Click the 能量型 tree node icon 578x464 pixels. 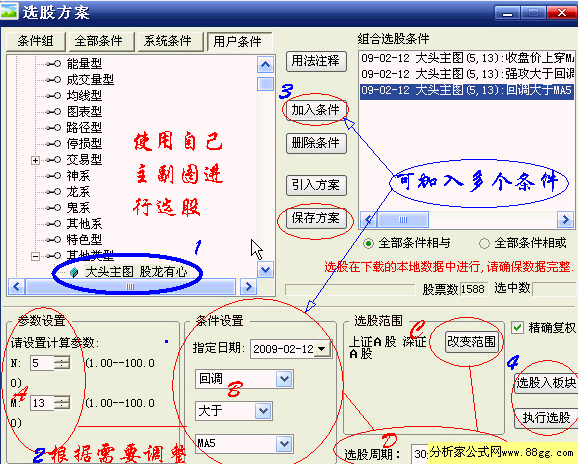[54, 64]
